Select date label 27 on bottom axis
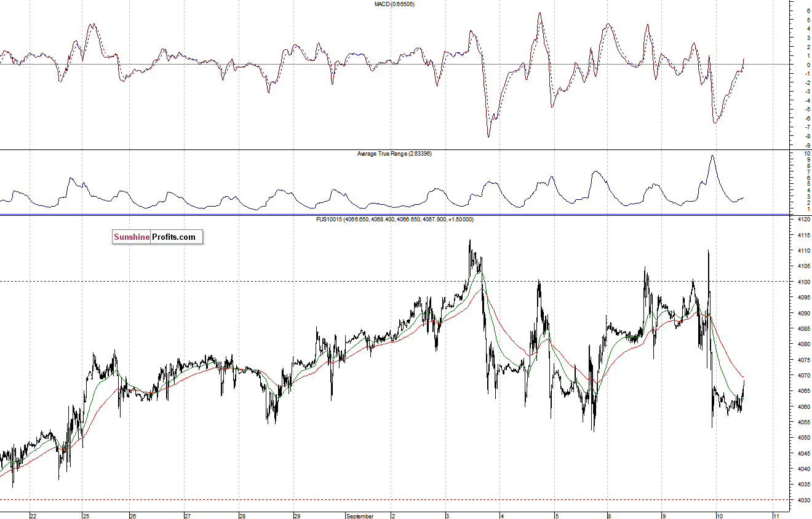 tap(188, 516)
